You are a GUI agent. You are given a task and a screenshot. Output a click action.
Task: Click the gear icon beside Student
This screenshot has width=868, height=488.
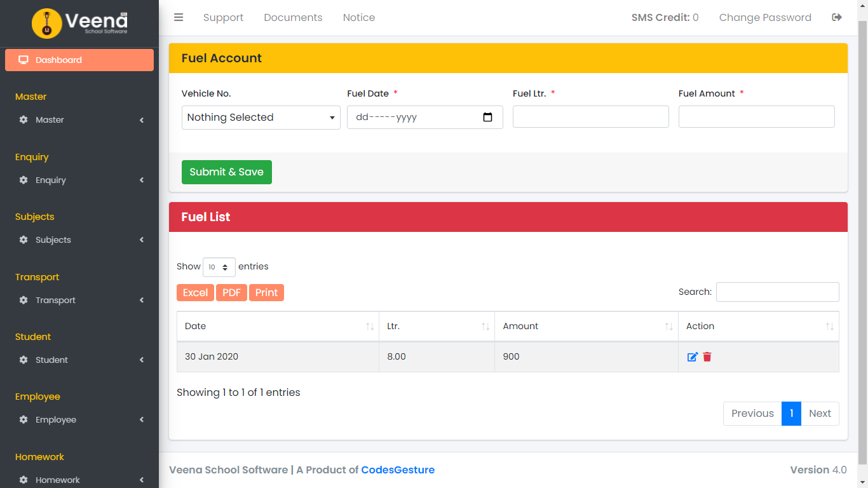tap(24, 360)
